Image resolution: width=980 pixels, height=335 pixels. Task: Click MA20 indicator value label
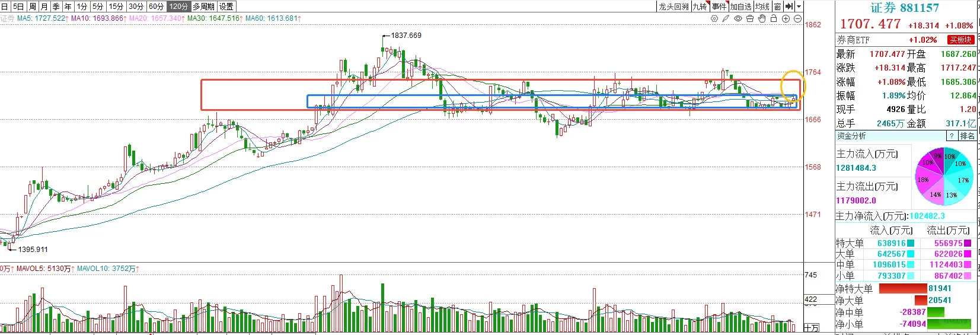(157, 18)
